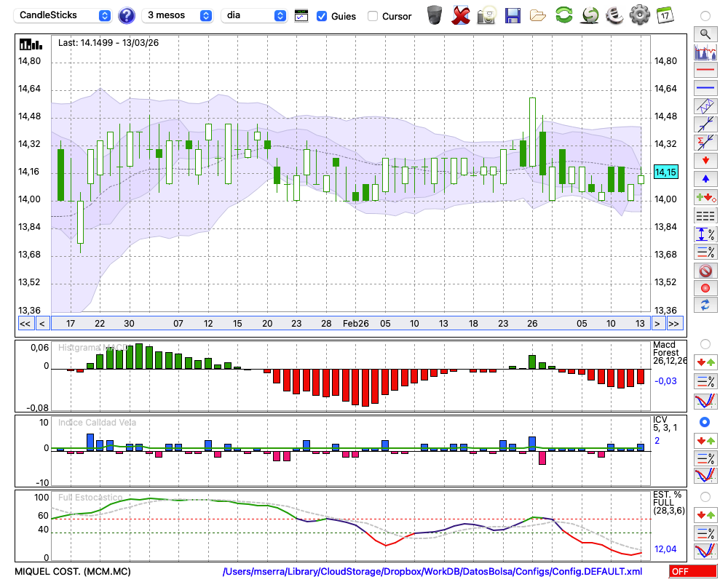728x582 pixels.
Task: Open the calendar date icon
Action: pos(664,15)
